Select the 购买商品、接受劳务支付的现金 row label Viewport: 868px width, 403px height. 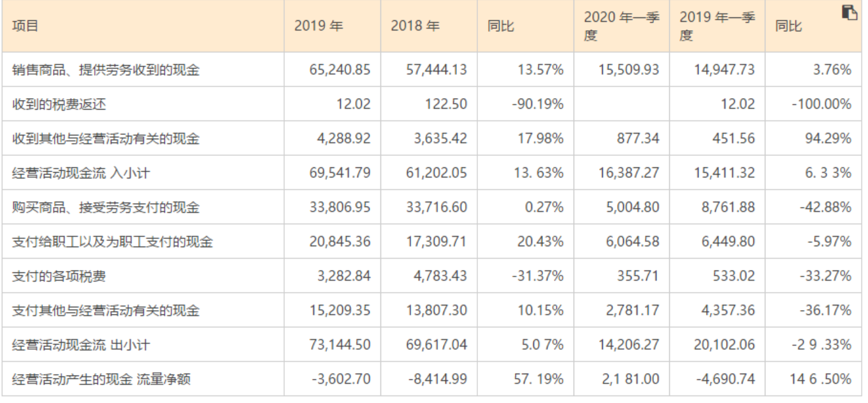(106, 208)
